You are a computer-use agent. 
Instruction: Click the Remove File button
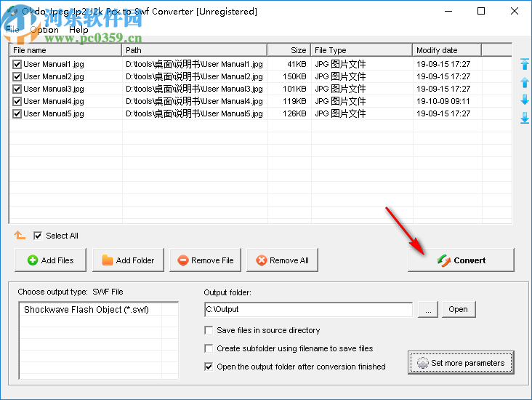pos(205,260)
